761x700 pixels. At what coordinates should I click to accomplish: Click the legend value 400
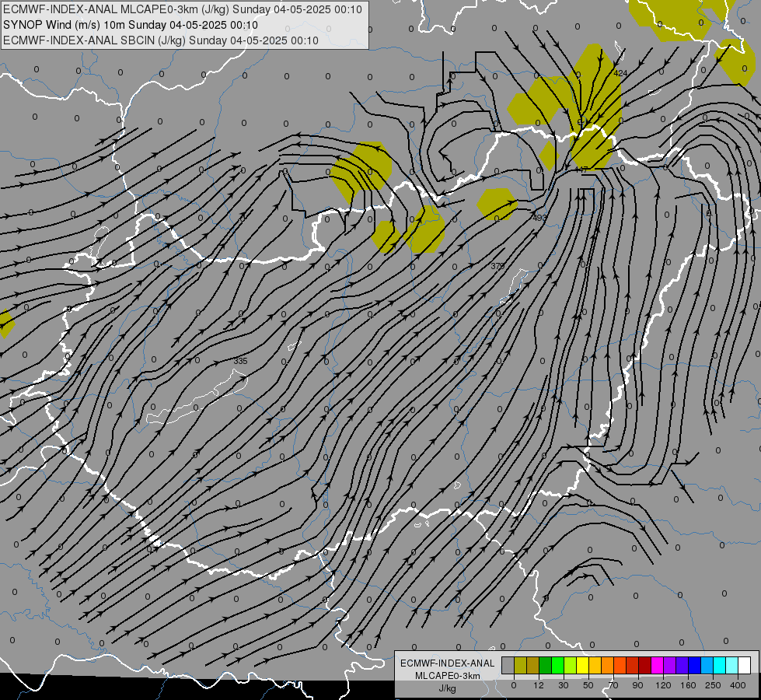click(738, 685)
